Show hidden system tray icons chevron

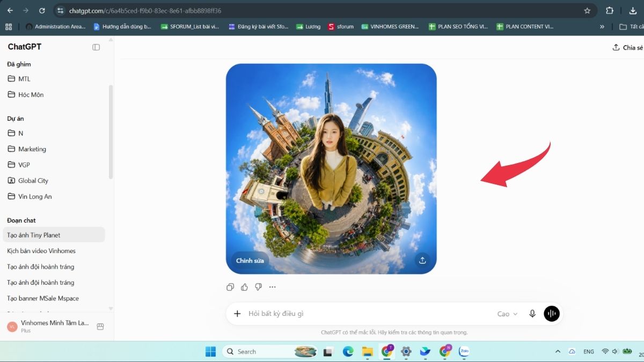pyautogui.click(x=558, y=352)
